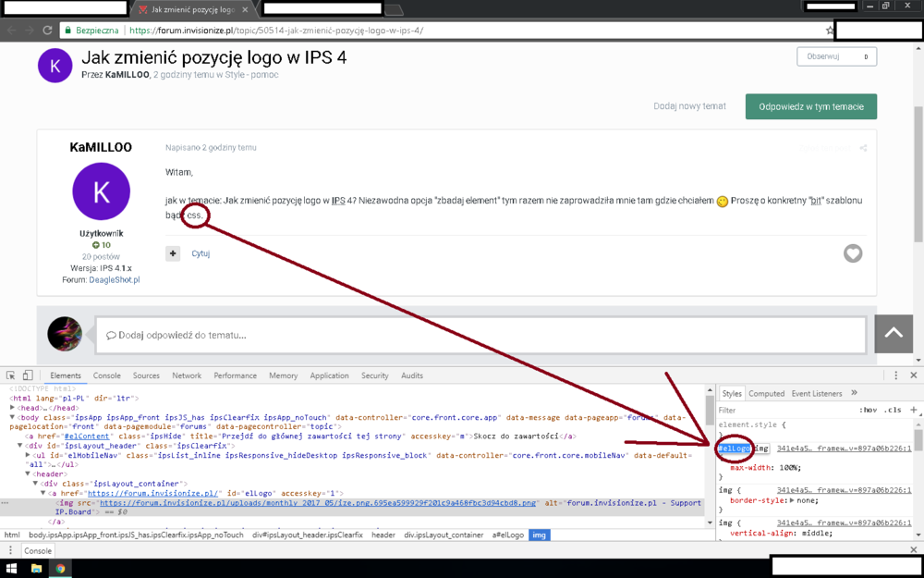The image size is (924, 578).
Task: Activate the DevTools inspect element picker
Action: (x=11, y=375)
